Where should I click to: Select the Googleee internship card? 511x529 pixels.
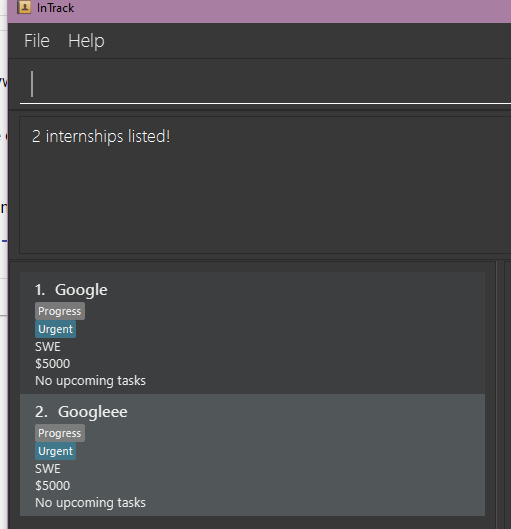click(x=252, y=454)
